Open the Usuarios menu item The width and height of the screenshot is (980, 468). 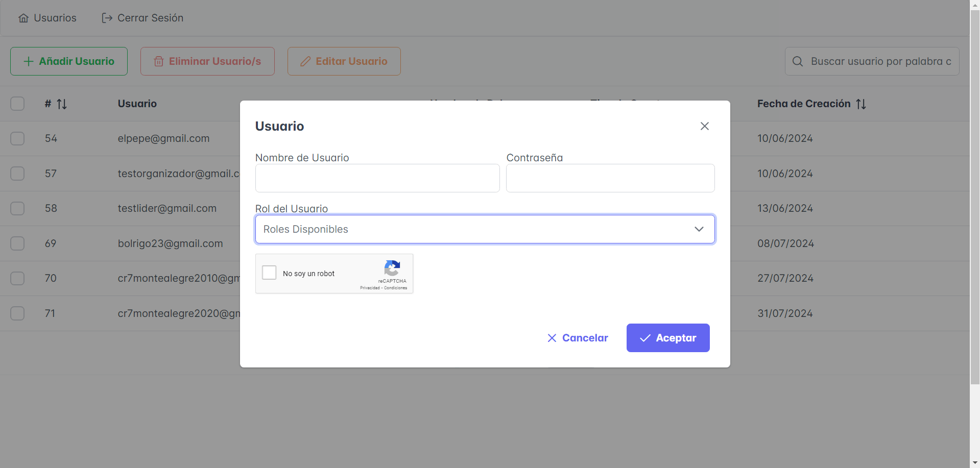pyautogui.click(x=47, y=18)
